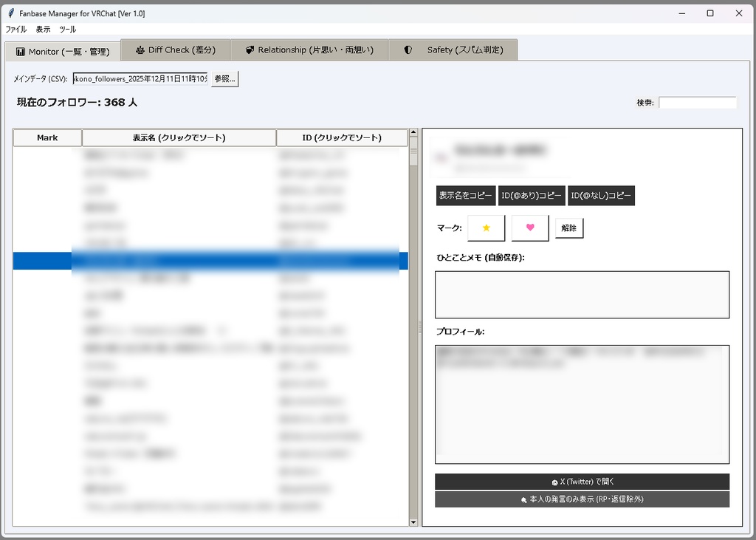Switch to the Diff Check (差分) tab
This screenshot has width=756, height=540.
[176, 49]
